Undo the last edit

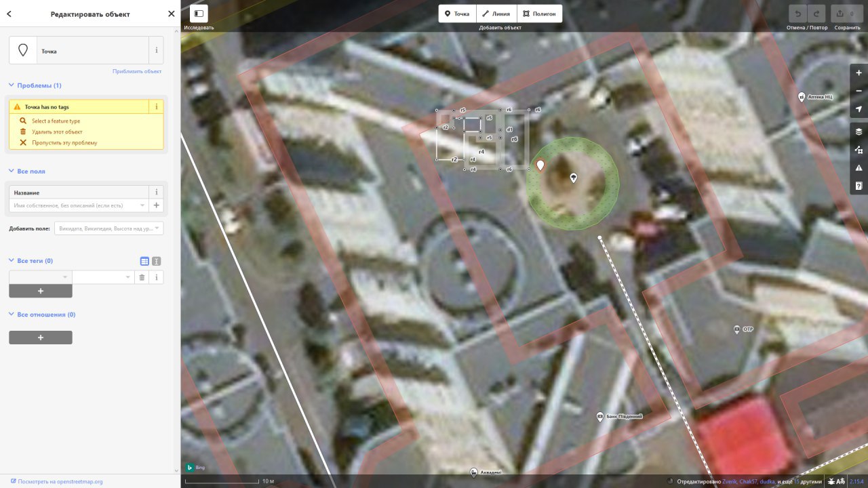click(798, 14)
